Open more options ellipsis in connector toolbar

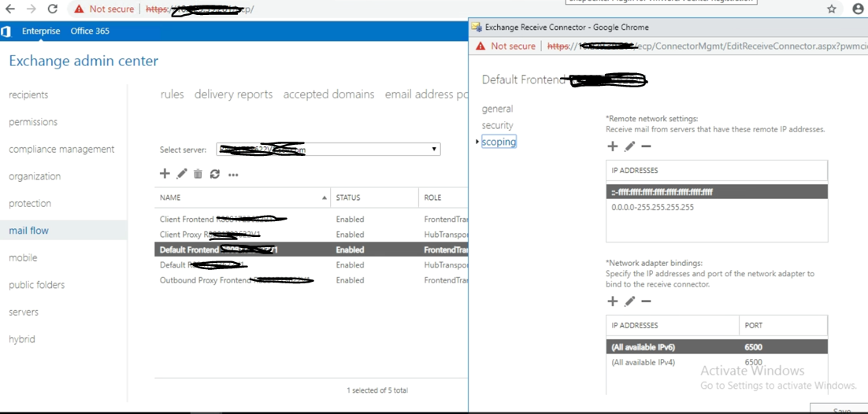click(x=233, y=175)
